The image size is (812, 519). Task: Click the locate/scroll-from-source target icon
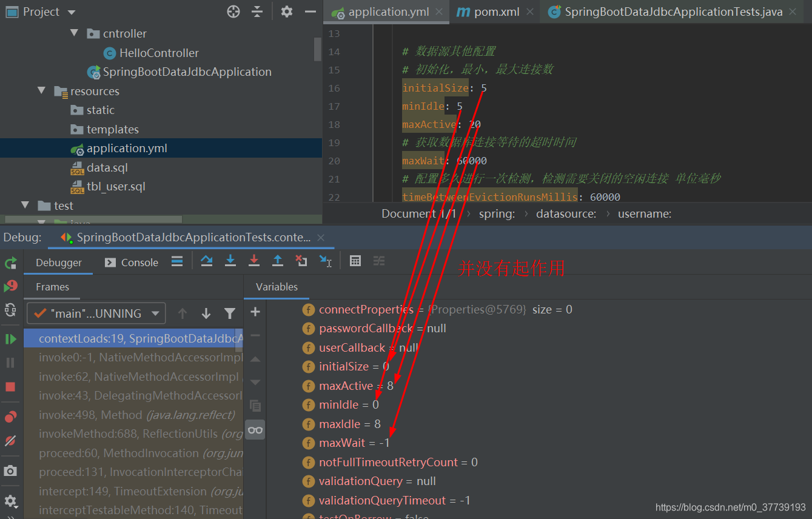[x=233, y=12]
